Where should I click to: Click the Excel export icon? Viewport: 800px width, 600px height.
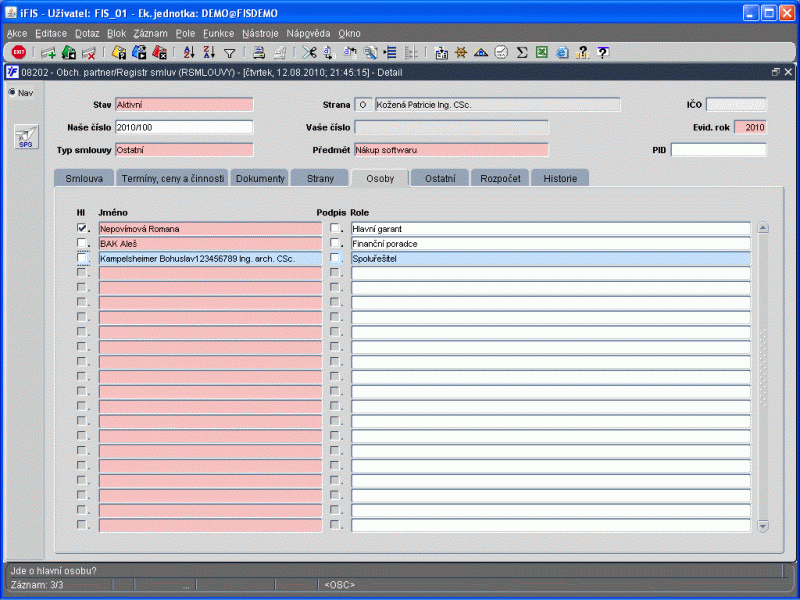542,52
